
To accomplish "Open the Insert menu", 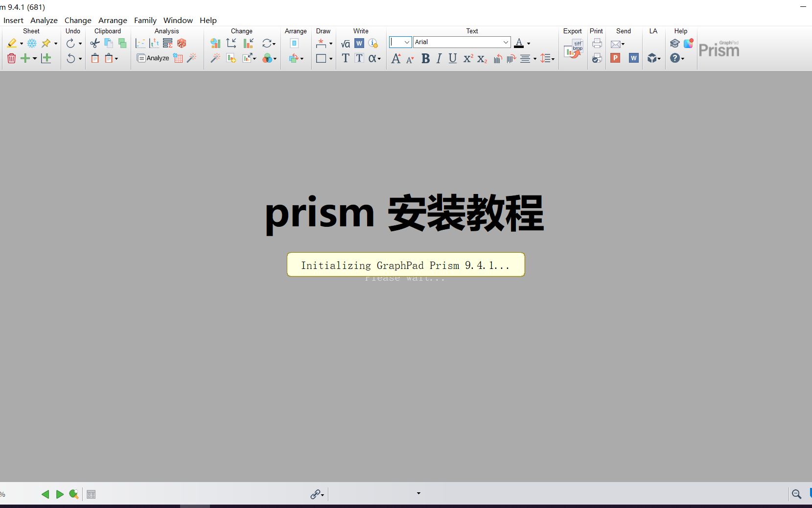I will 13,20.
